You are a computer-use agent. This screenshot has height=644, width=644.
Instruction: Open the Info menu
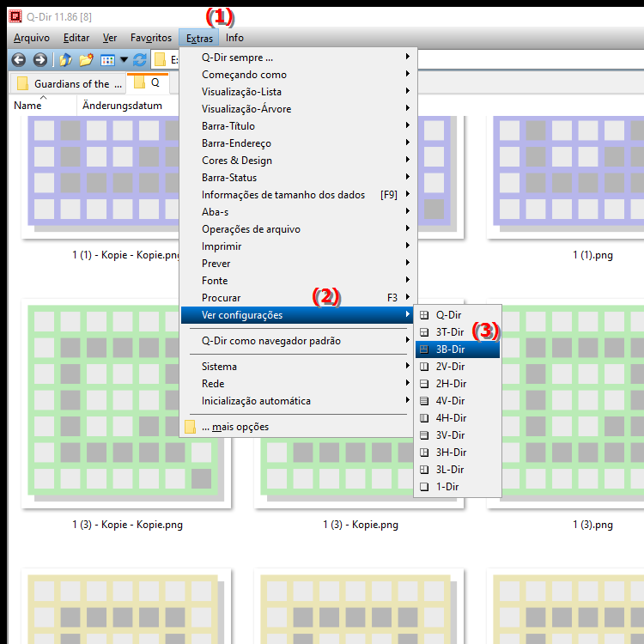(x=234, y=38)
